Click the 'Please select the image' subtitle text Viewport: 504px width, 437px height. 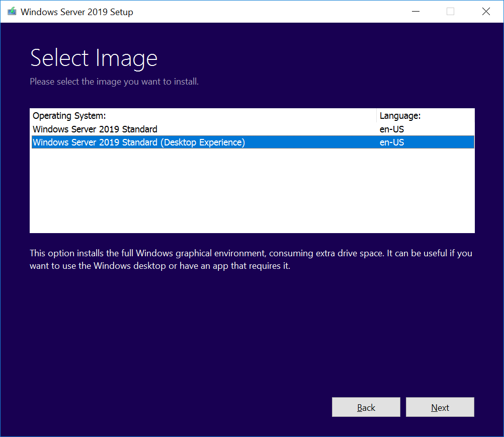114,82
